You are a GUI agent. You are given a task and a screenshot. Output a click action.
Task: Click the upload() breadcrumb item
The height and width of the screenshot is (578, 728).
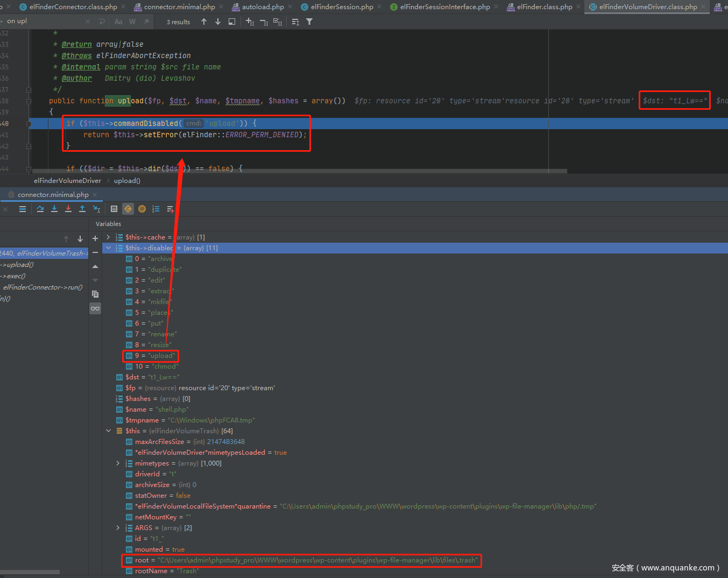[x=127, y=181]
